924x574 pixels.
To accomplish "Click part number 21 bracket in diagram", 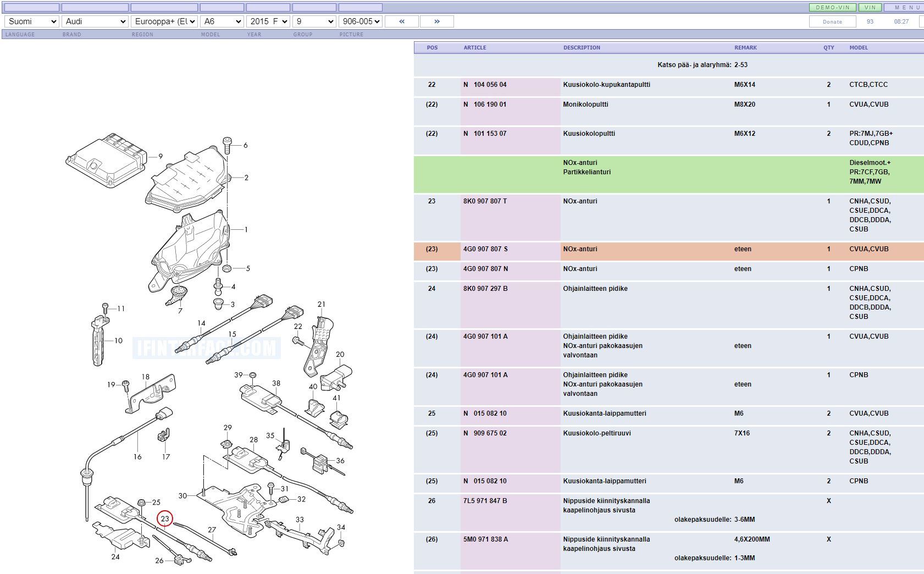I will point(322,304).
